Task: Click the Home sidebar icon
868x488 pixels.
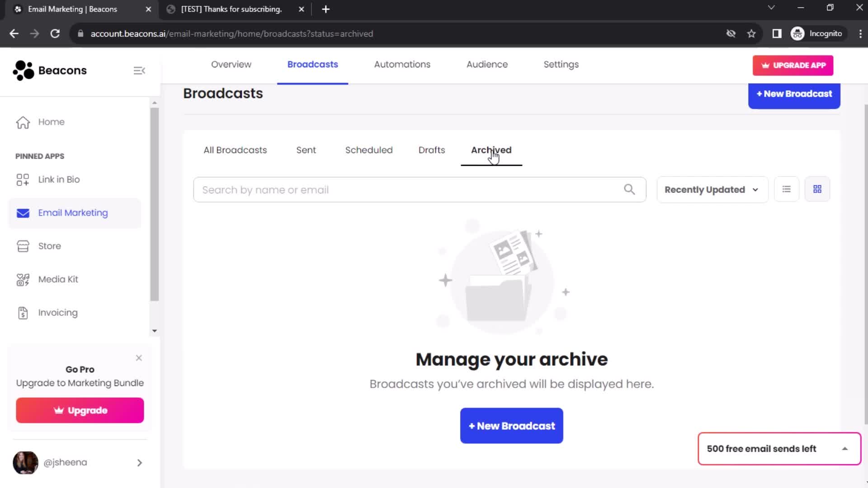Action: pyautogui.click(x=23, y=121)
